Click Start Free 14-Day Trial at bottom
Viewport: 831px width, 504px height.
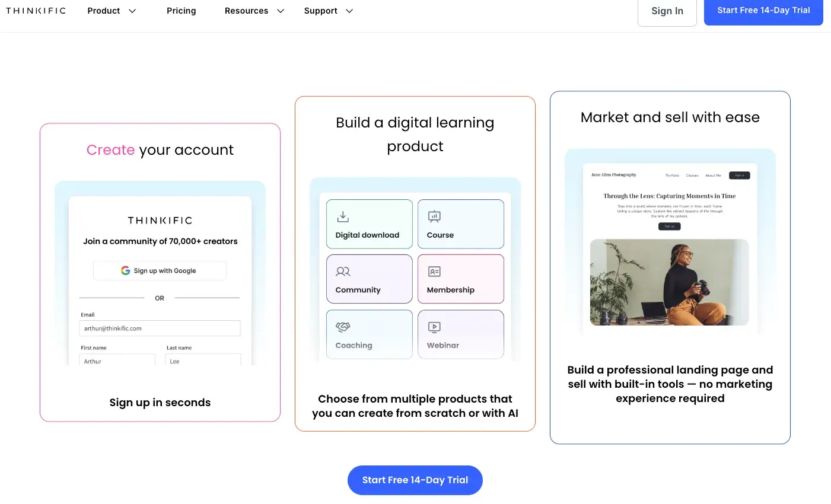[415, 480]
